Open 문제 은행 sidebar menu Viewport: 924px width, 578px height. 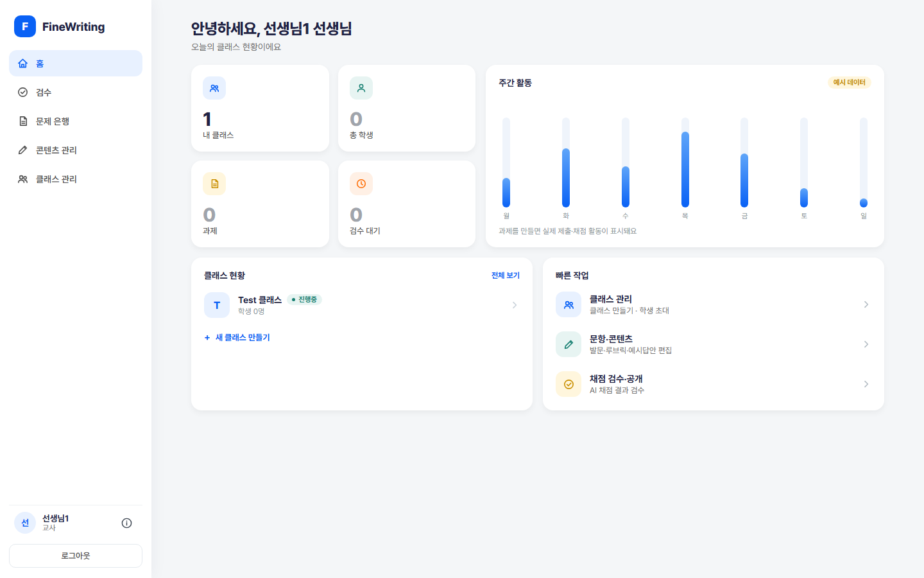(76, 121)
